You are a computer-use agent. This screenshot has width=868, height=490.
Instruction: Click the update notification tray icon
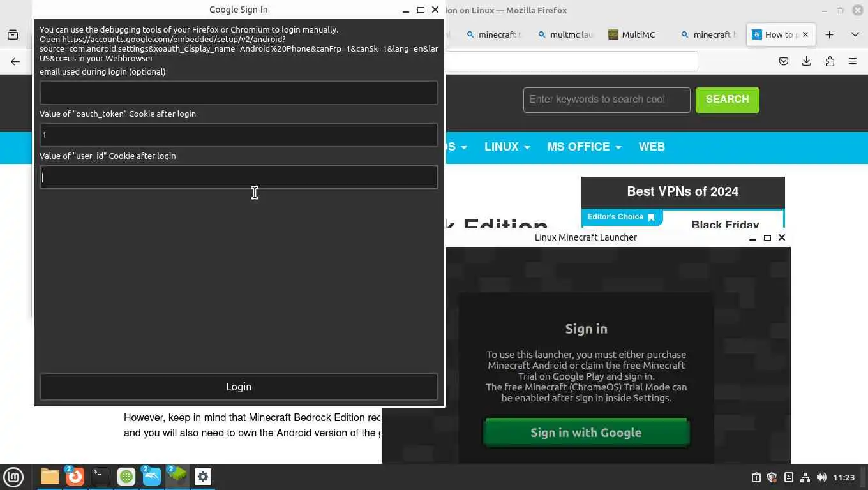(756, 477)
